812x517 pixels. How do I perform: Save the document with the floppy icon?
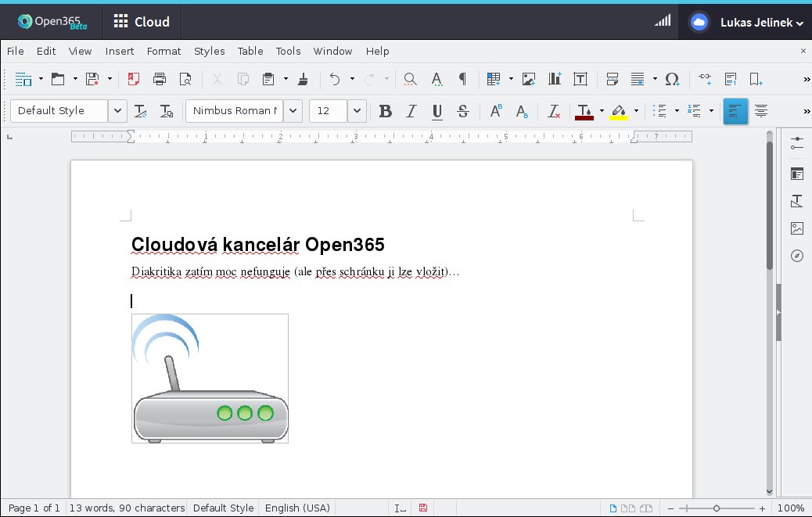(x=92, y=79)
